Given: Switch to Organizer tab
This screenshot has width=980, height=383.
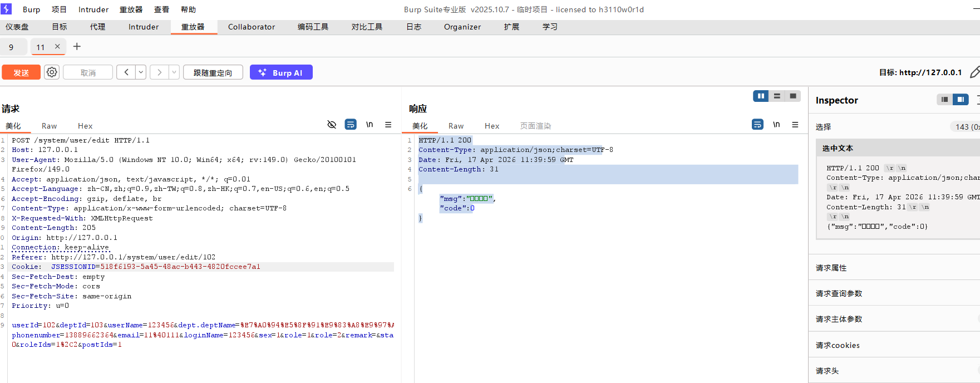Looking at the screenshot, I should pyautogui.click(x=462, y=27).
